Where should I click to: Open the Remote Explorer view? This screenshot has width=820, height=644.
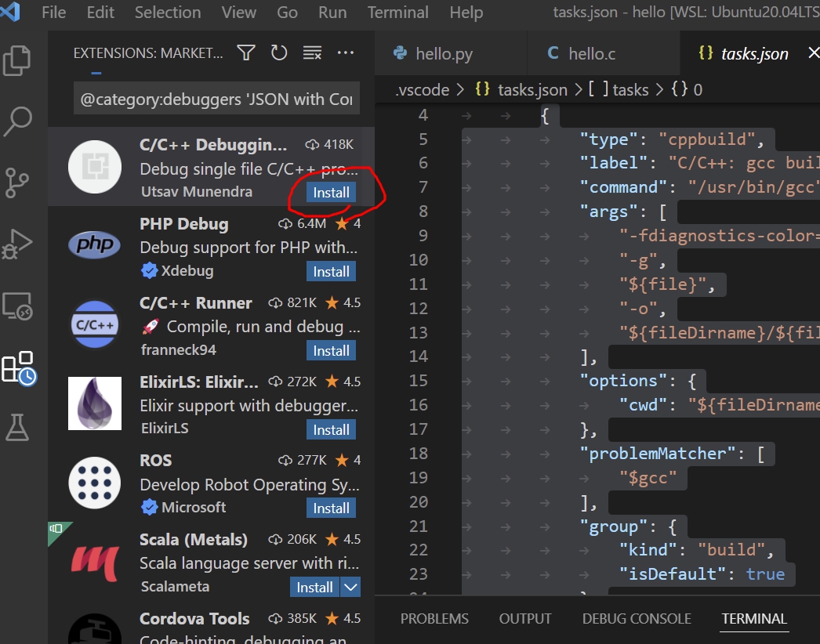point(17,306)
